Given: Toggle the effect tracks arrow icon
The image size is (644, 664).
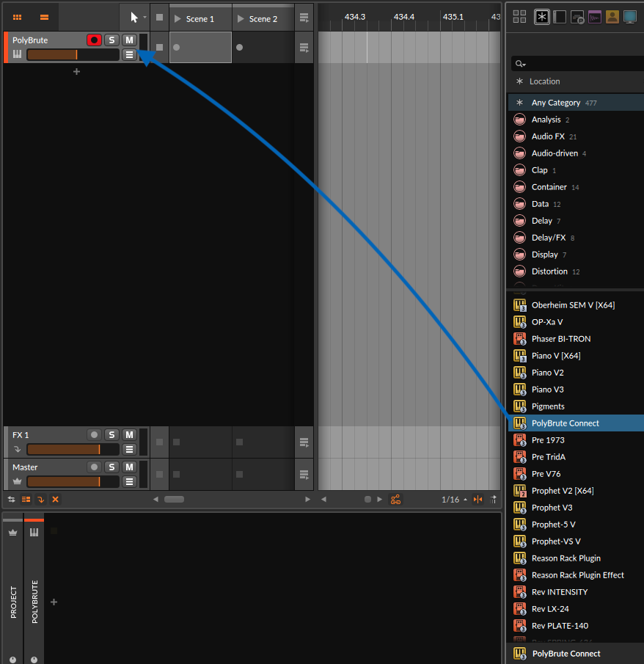Looking at the screenshot, I should (40, 500).
